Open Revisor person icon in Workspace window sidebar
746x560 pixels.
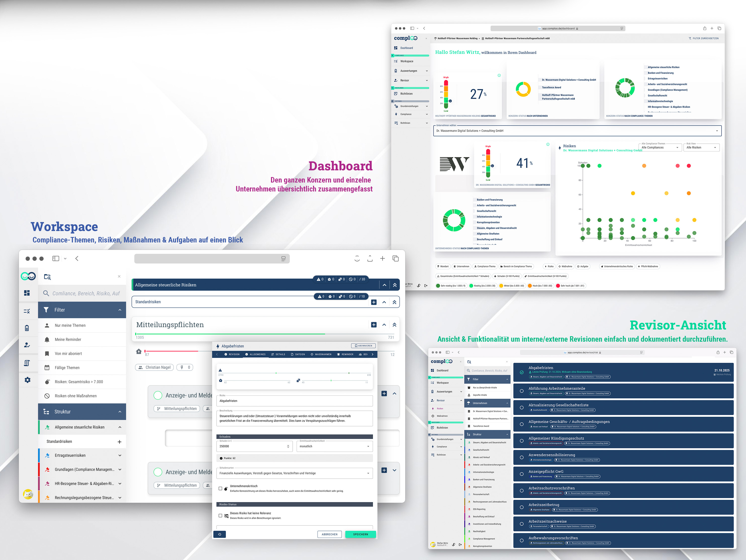tap(27, 345)
